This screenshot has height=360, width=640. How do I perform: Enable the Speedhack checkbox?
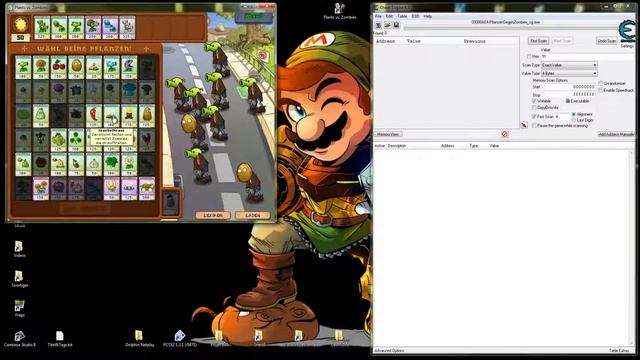[x=601, y=90]
